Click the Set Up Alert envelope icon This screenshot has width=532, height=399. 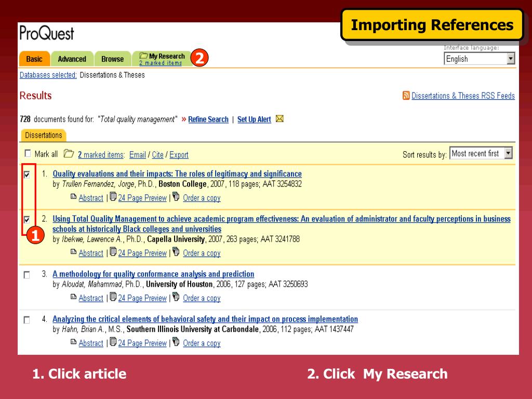tap(280, 119)
